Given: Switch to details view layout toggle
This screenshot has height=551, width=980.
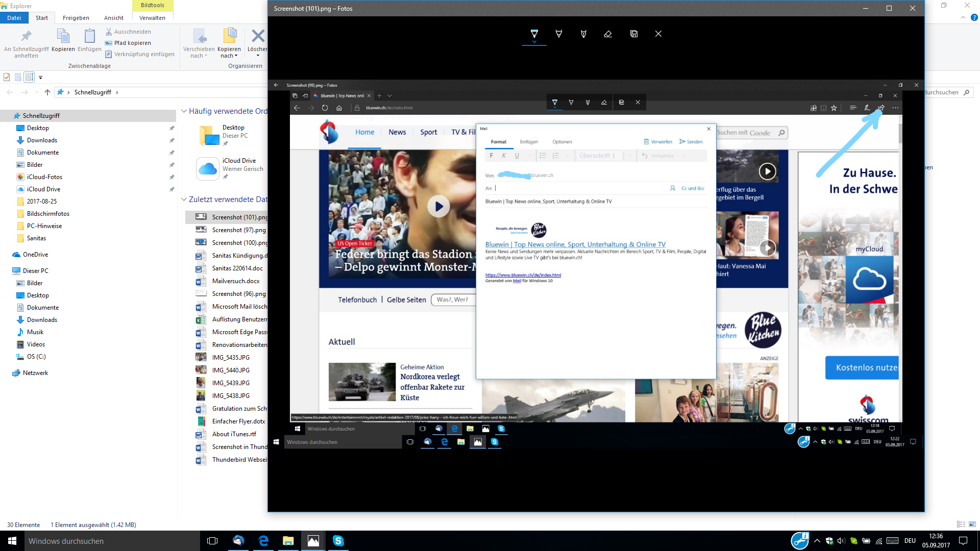Looking at the screenshot, I should [961, 524].
